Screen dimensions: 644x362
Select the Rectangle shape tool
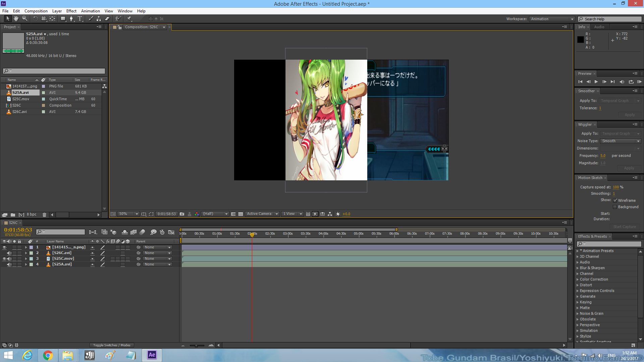63,19
